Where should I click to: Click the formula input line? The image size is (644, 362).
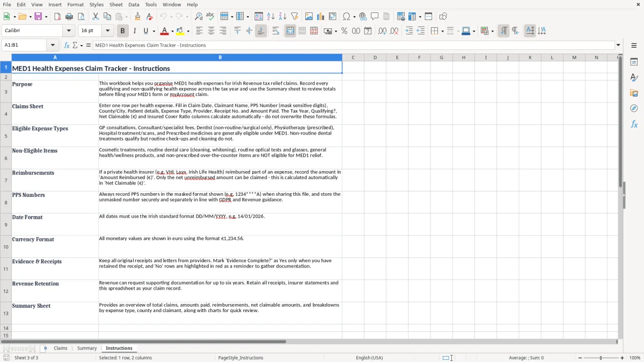tap(354, 46)
